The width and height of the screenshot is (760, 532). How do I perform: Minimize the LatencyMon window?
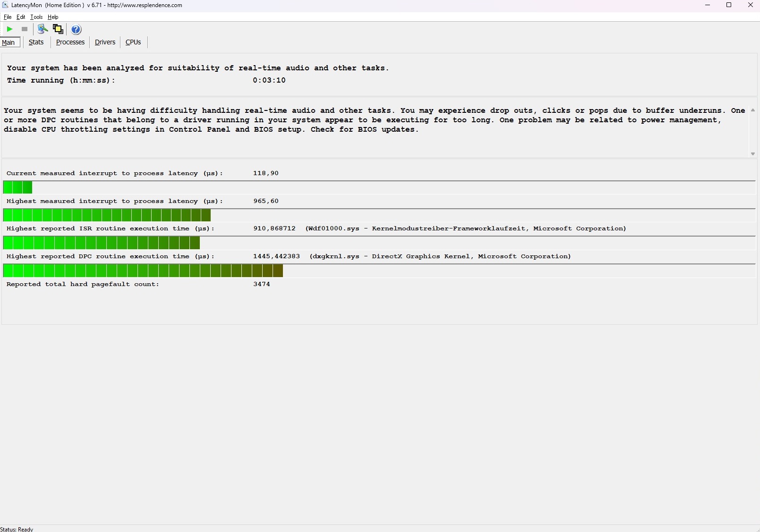708,5
